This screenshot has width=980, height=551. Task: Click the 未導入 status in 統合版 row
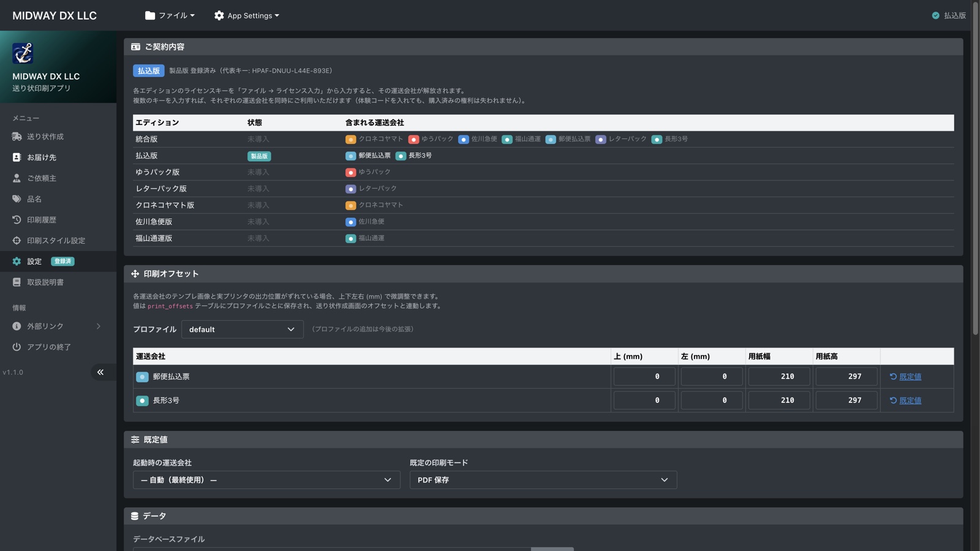(x=258, y=139)
